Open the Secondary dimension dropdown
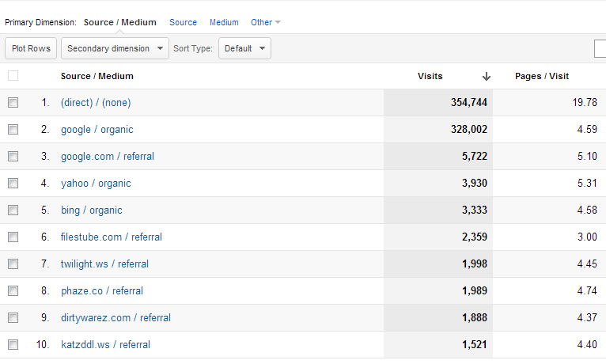This screenshot has width=606, height=364. pos(116,48)
